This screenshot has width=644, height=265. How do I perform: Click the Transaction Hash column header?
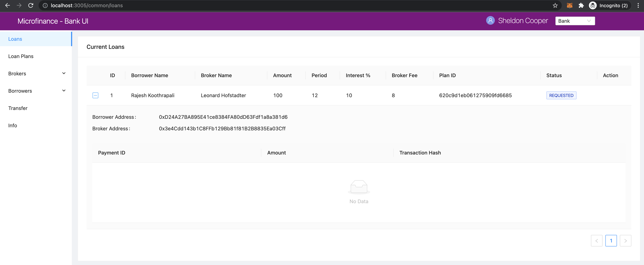point(420,153)
